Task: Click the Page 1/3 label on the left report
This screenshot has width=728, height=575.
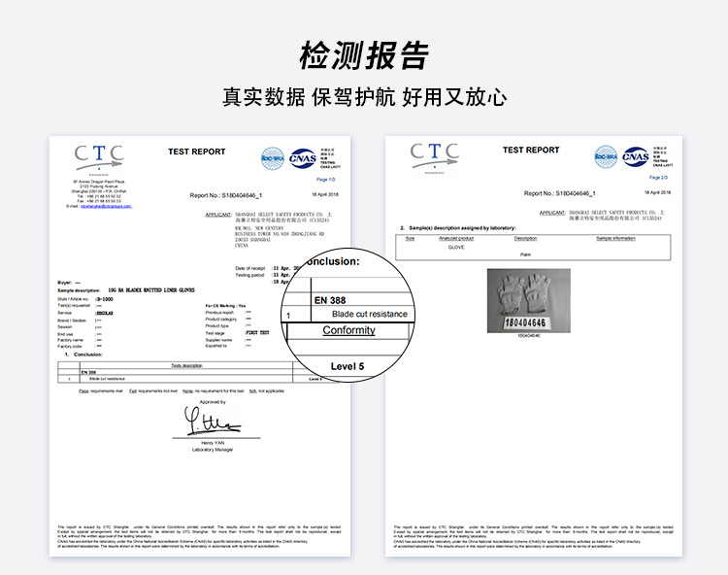Action: pos(325,180)
